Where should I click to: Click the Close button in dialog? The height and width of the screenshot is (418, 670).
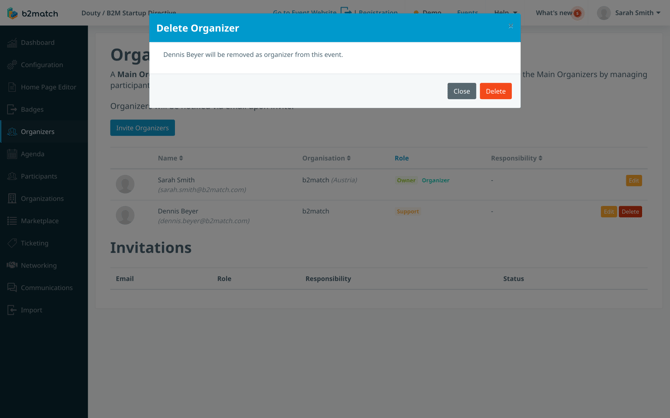(x=461, y=91)
